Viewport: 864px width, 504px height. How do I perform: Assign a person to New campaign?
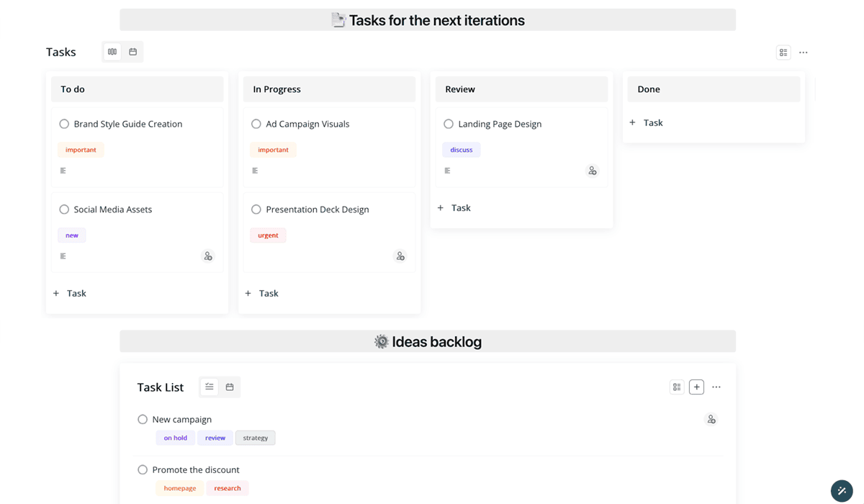coord(711,419)
